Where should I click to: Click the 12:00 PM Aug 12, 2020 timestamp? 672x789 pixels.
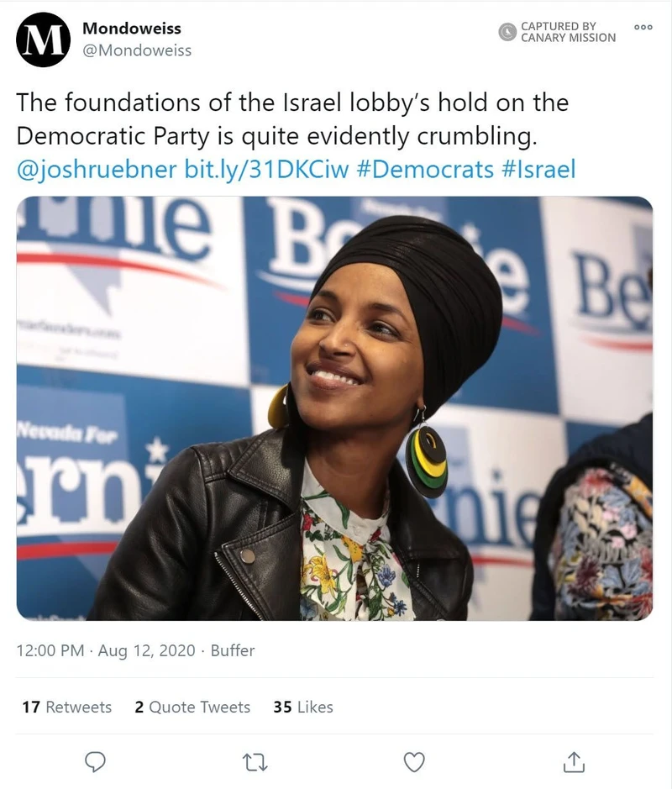(106, 650)
